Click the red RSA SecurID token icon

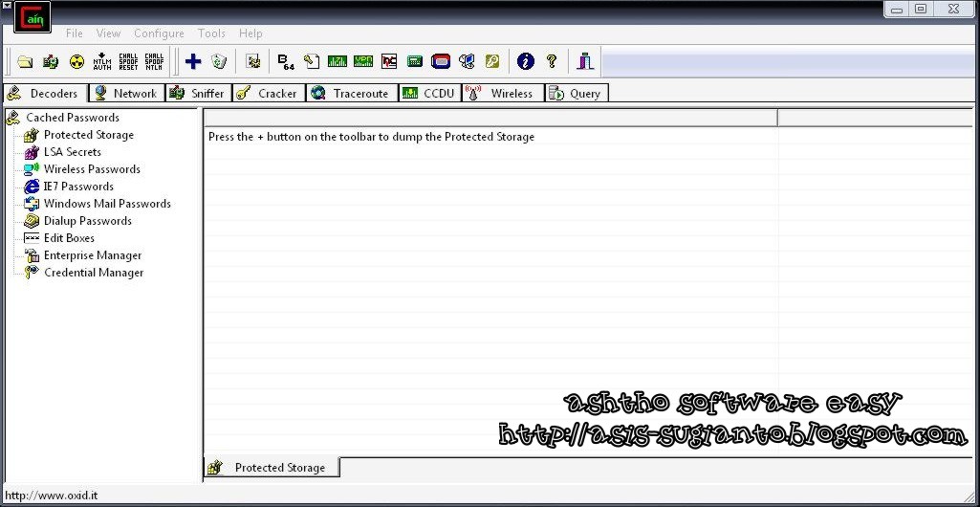coord(441,61)
